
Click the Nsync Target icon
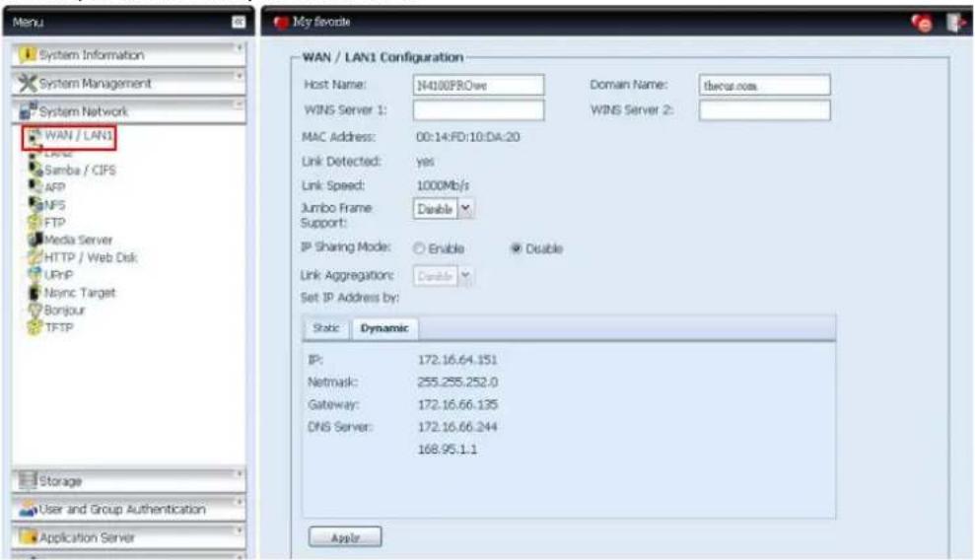35,292
